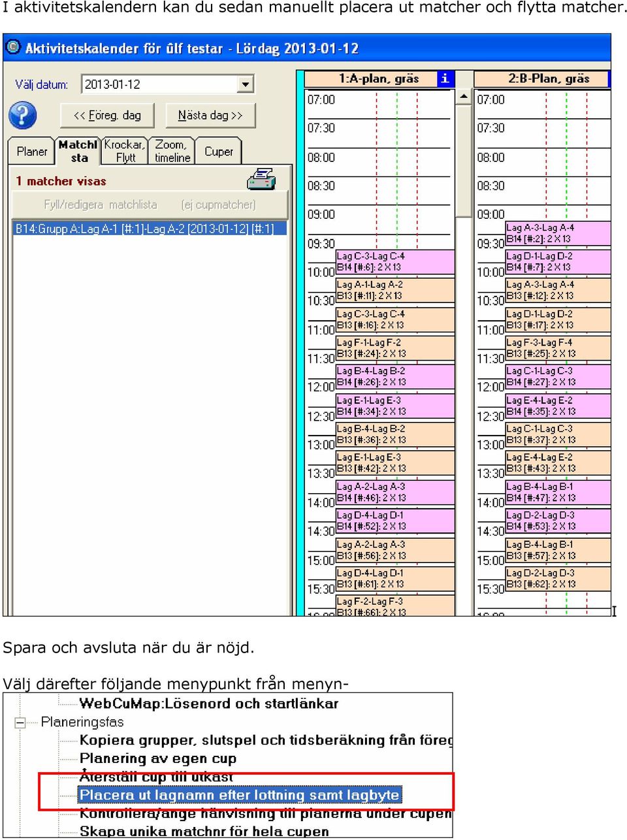Select match Lag D-1-Lag D-2 B14 #7

(558, 262)
